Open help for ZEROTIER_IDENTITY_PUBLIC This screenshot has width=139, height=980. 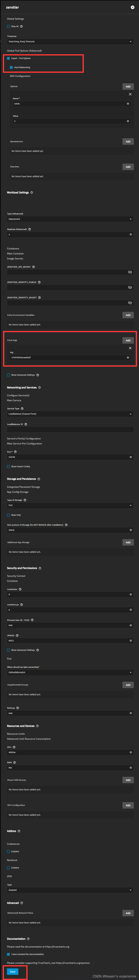tap(39, 282)
